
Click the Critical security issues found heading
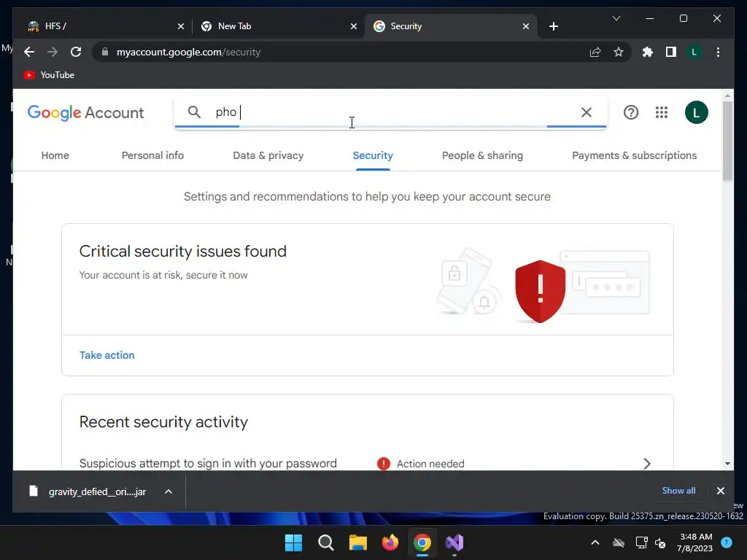click(183, 251)
